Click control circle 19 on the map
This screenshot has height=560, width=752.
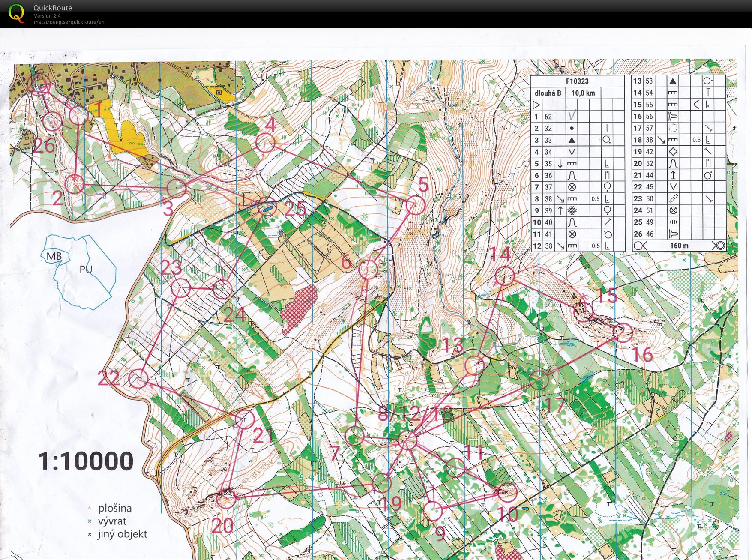[x=382, y=483]
